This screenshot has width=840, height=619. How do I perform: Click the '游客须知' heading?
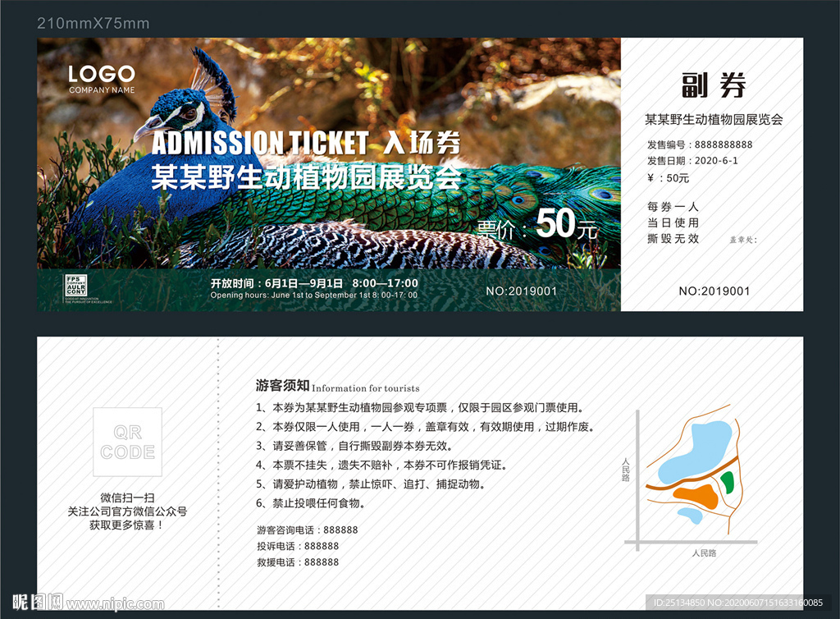click(x=282, y=385)
